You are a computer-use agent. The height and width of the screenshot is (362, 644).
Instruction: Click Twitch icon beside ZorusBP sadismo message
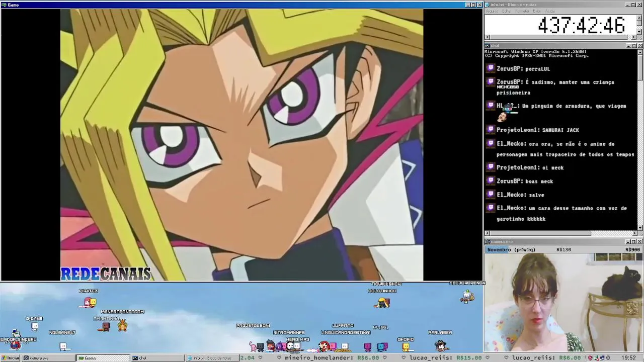pyautogui.click(x=491, y=81)
